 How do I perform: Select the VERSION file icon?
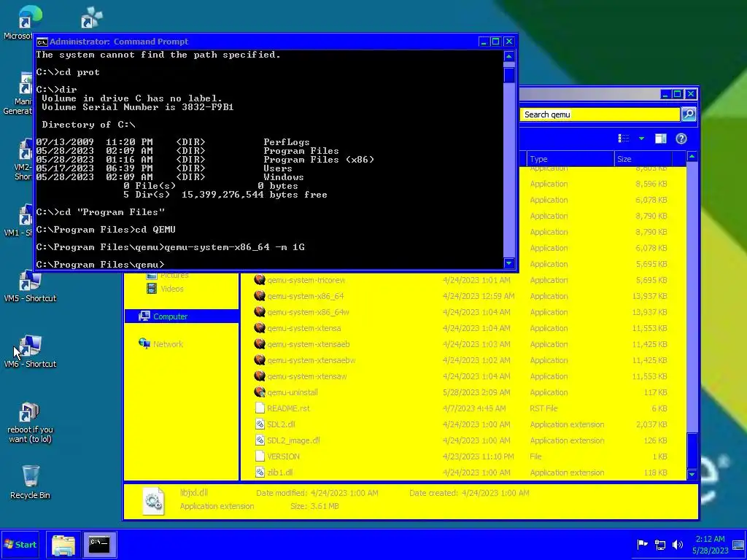coord(260,456)
